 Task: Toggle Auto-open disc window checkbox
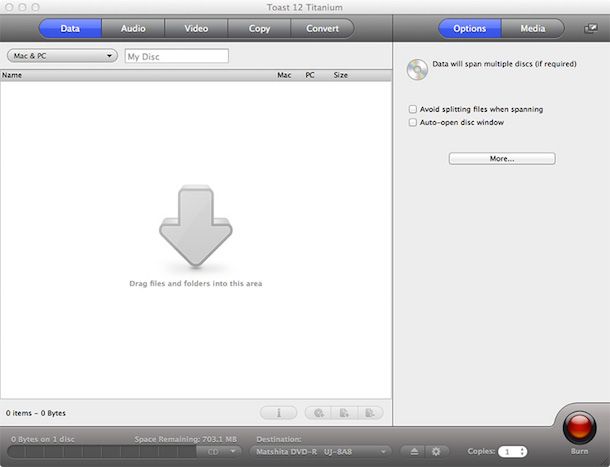coord(412,122)
